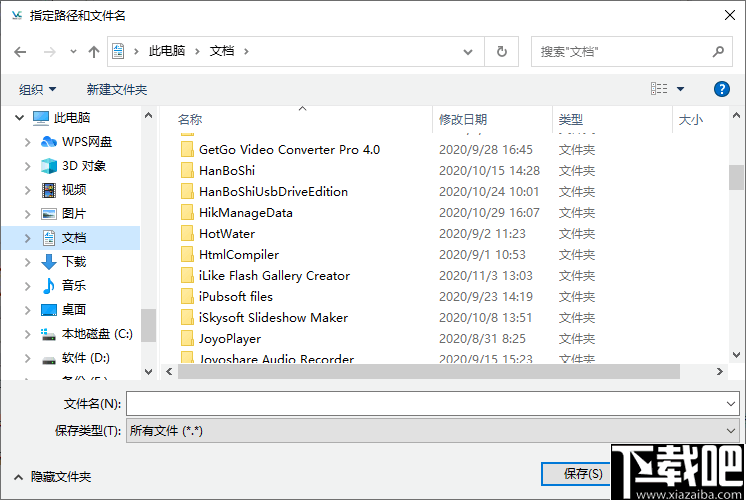Click navigation pane scroll down arrow
Image resolution: width=746 pixels, height=500 pixels.
148,372
